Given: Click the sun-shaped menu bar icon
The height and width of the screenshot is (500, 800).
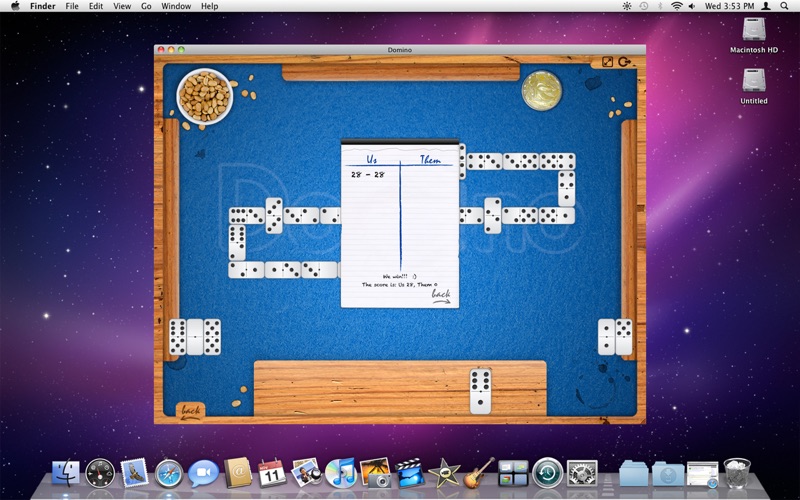Looking at the screenshot, I should (x=627, y=6).
